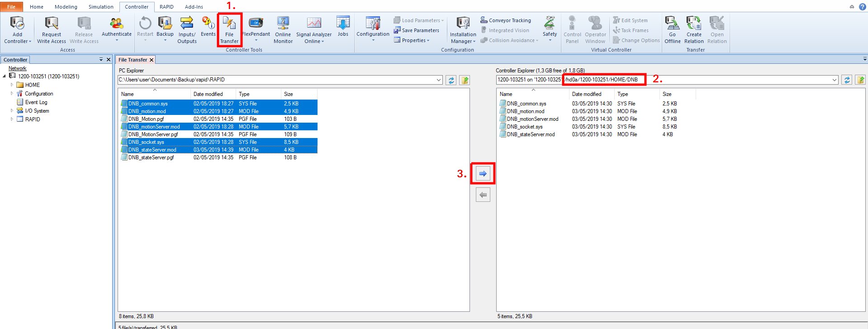
Task: Open the Backup tool
Action: point(165,29)
